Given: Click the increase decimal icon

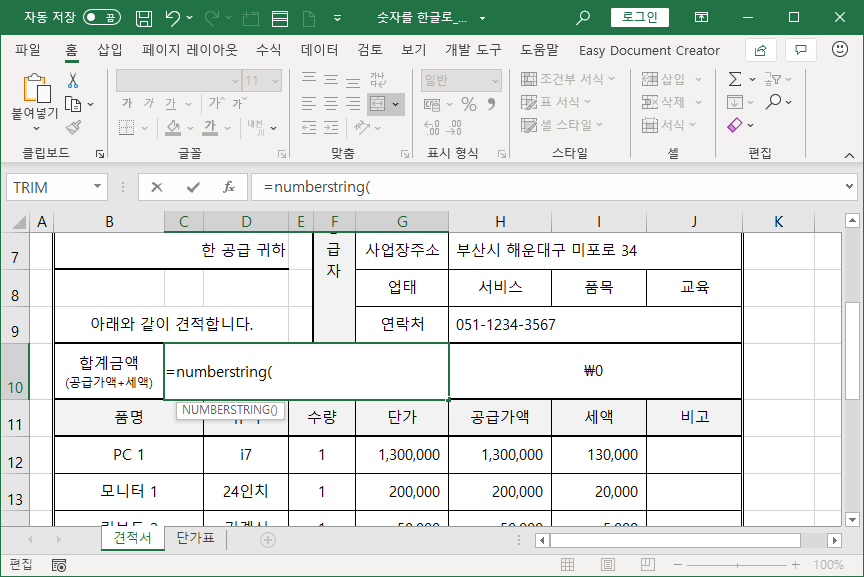Looking at the screenshot, I should coord(431,127).
